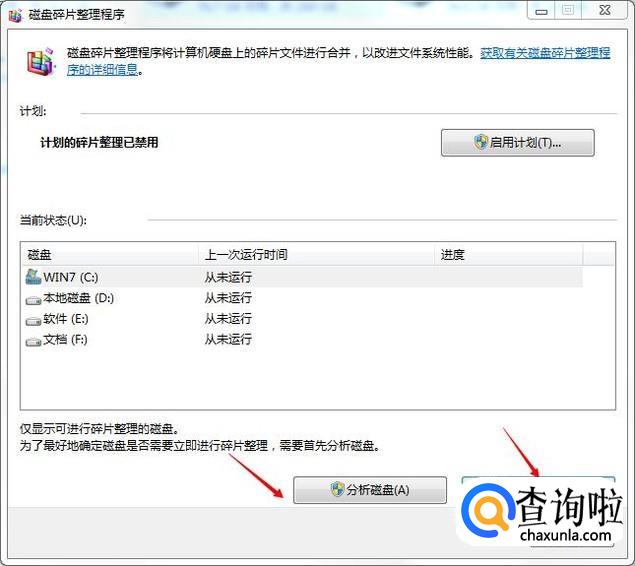Screen dimensions: 635x566
Task: Click the drive icon for 软件 (E:)
Action: pyautogui.click(x=33, y=321)
